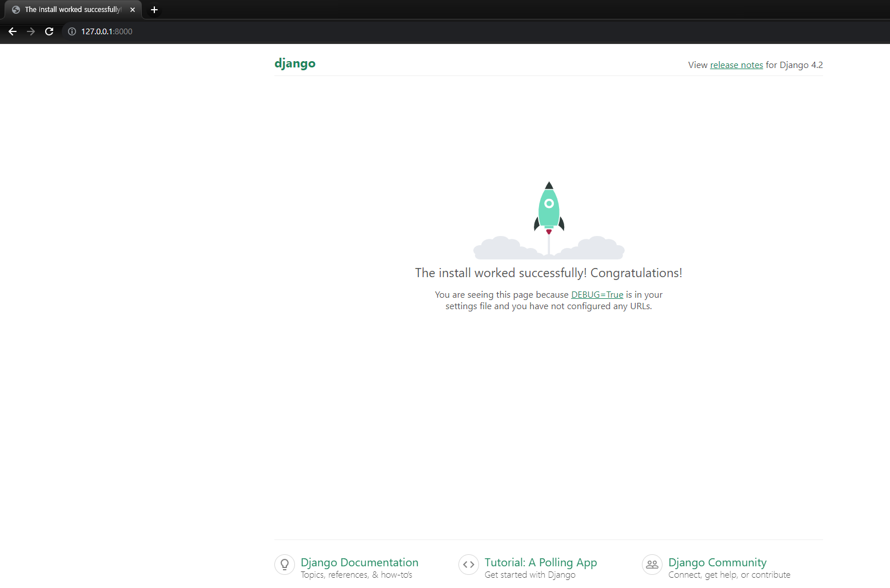Open the release notes link
The image size is (890, 588).
click(x=736, y=65)
